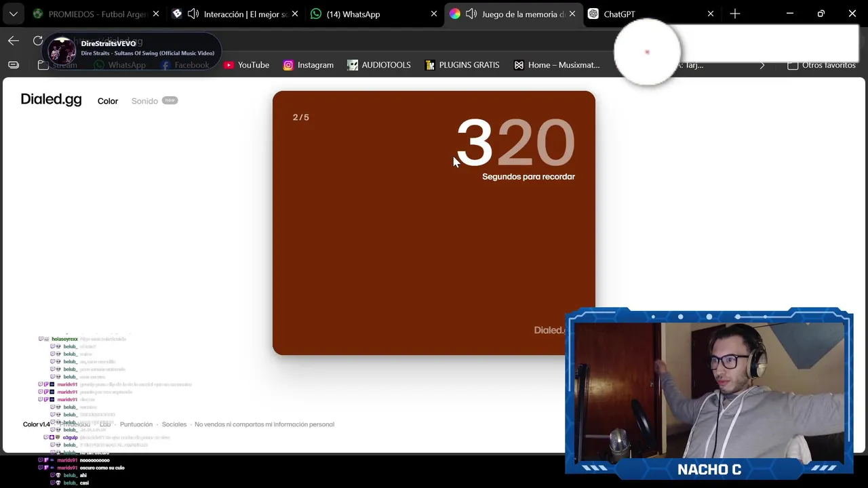Click the Segundos para recordar label

528,177
